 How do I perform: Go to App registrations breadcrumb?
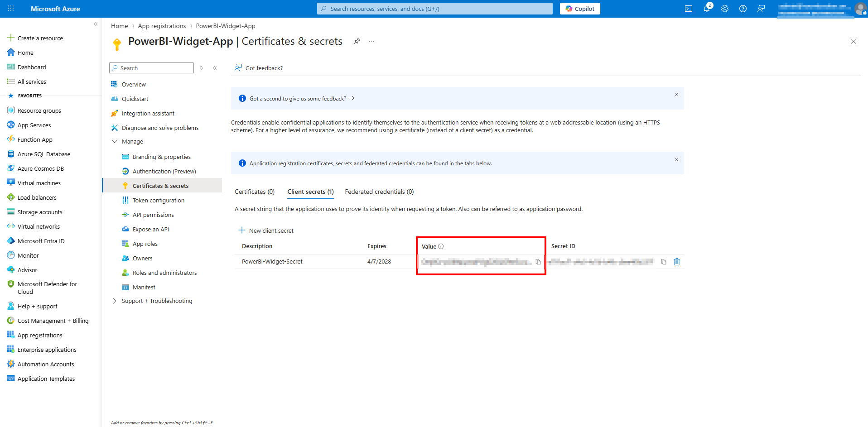[162, 26]
